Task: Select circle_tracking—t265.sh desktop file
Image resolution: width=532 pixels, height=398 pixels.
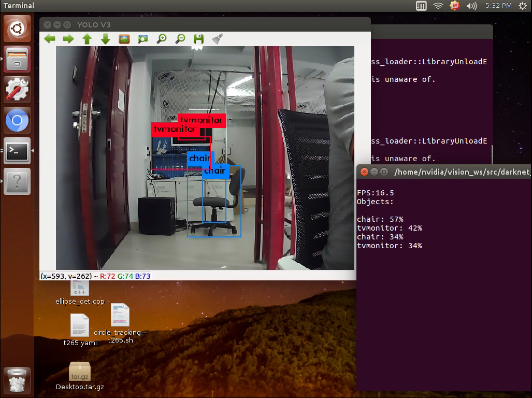Action: tap(121, 323)
